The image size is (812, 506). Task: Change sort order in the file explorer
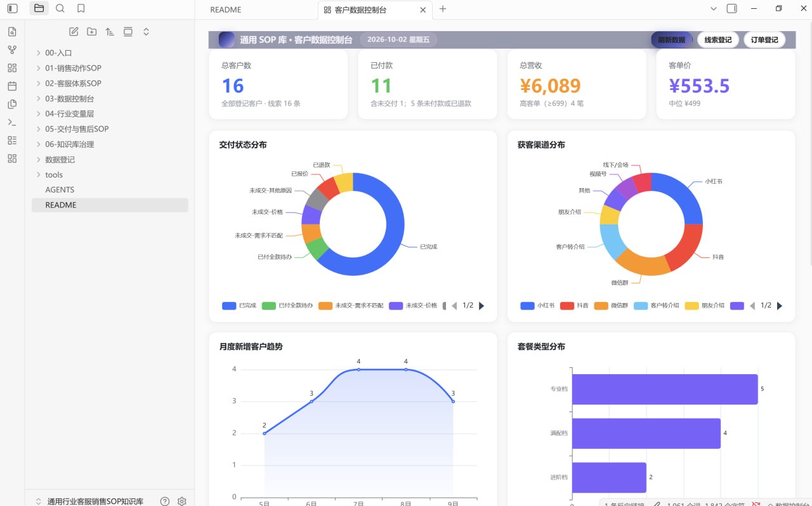tap(110, 32)
